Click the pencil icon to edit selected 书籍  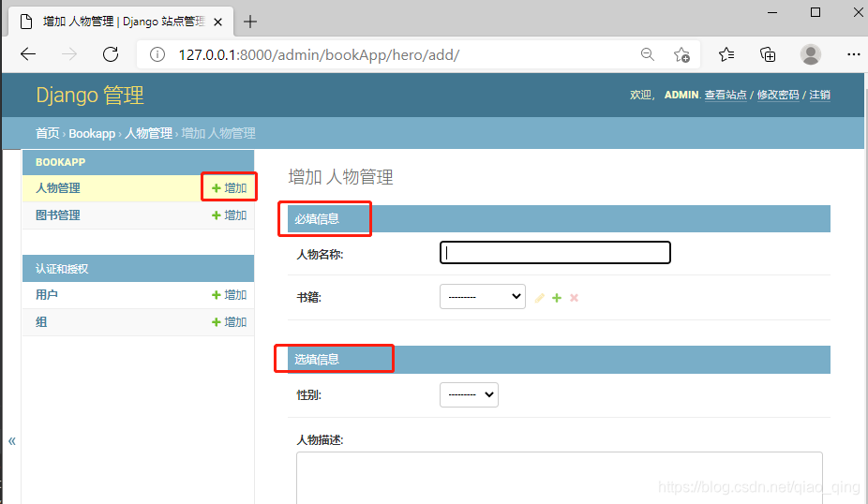[540, 298]
